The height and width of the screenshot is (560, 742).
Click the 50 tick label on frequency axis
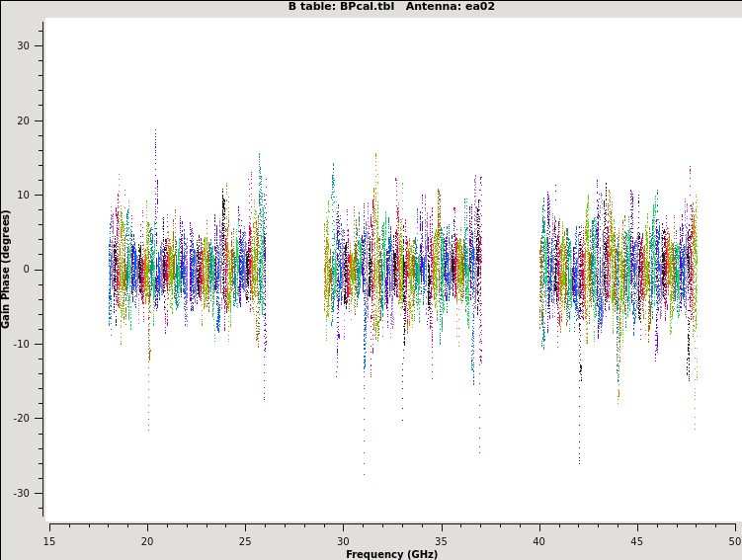point(734,540)
